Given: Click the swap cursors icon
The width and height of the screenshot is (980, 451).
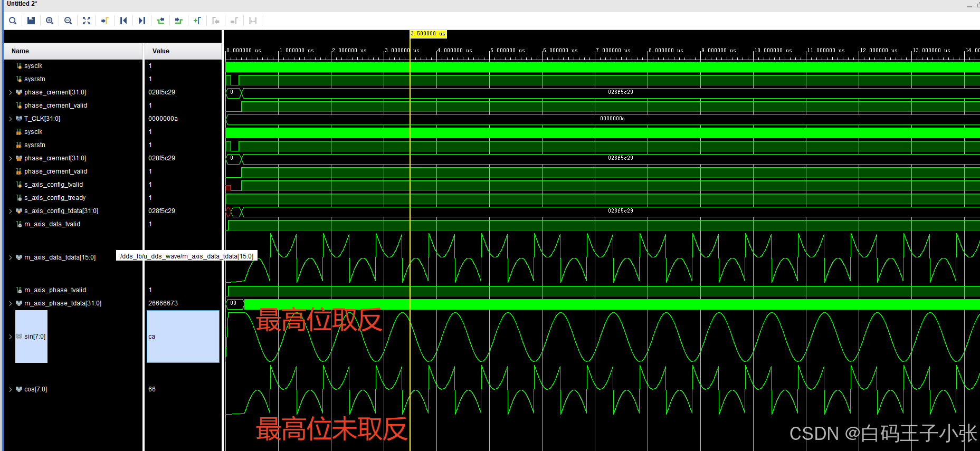Looking at the screenshot, I should pos(253,21).
